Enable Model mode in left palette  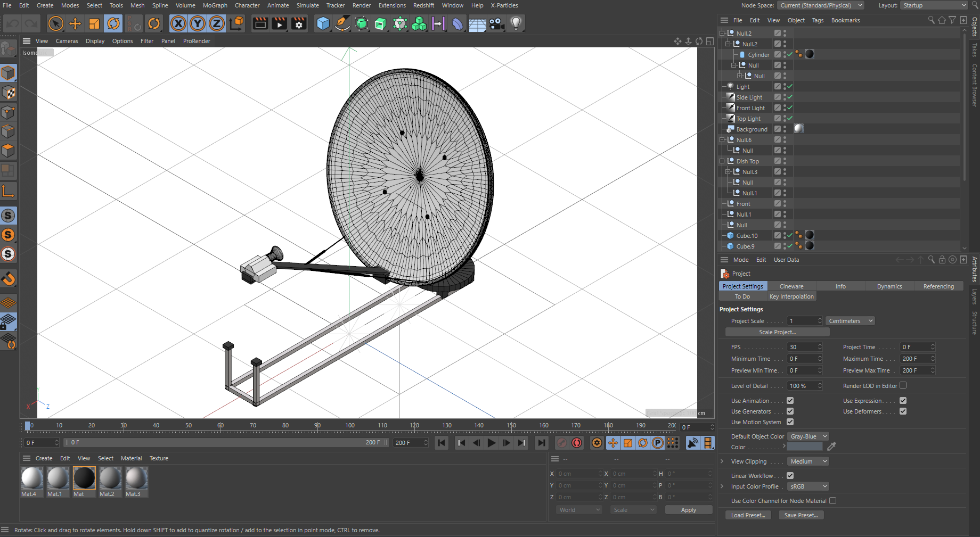coord(8,73)
